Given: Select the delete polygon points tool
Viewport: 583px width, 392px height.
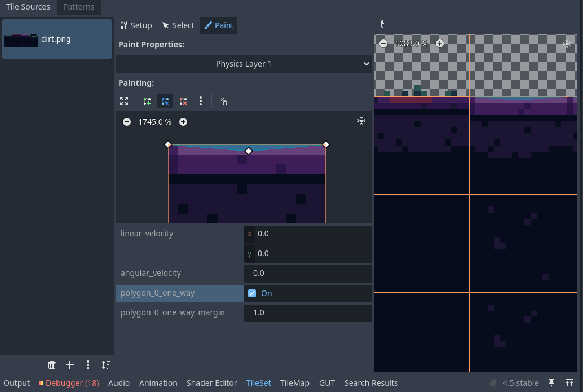Looking at the screenshot, I should [x=183, y=102].
